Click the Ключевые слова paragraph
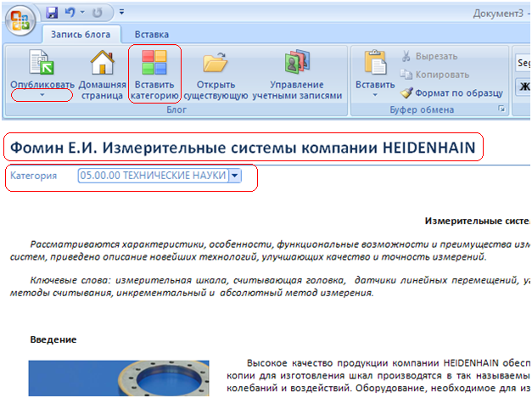The width and height of the screenshot is (532, 398). (x=270, y=286)
